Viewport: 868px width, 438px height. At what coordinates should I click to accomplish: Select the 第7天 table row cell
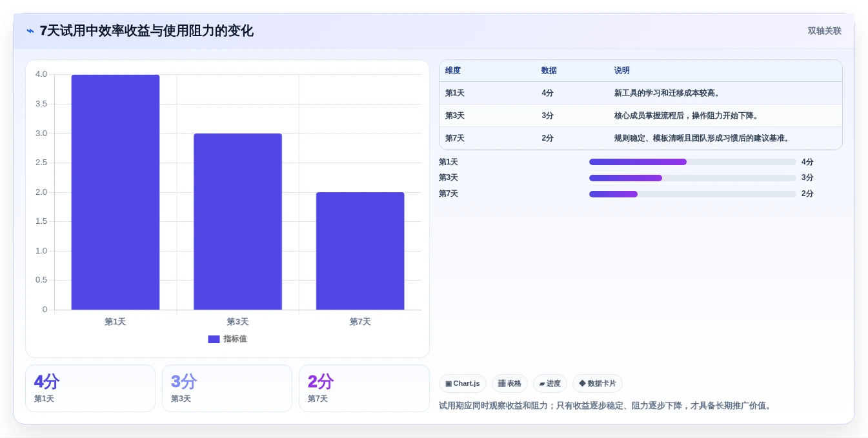455,139
